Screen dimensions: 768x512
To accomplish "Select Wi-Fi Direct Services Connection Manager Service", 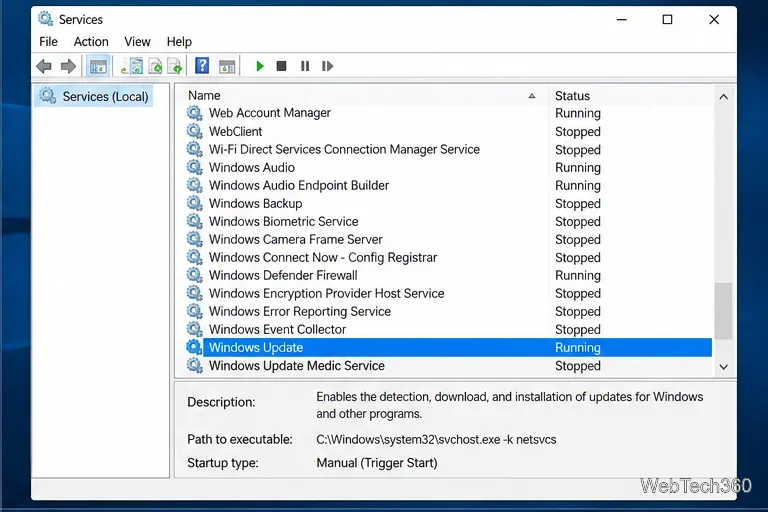I will point(344,149).
